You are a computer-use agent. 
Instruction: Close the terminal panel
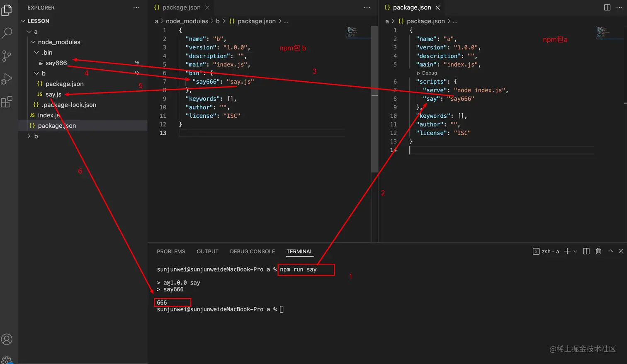click(621, 251)
